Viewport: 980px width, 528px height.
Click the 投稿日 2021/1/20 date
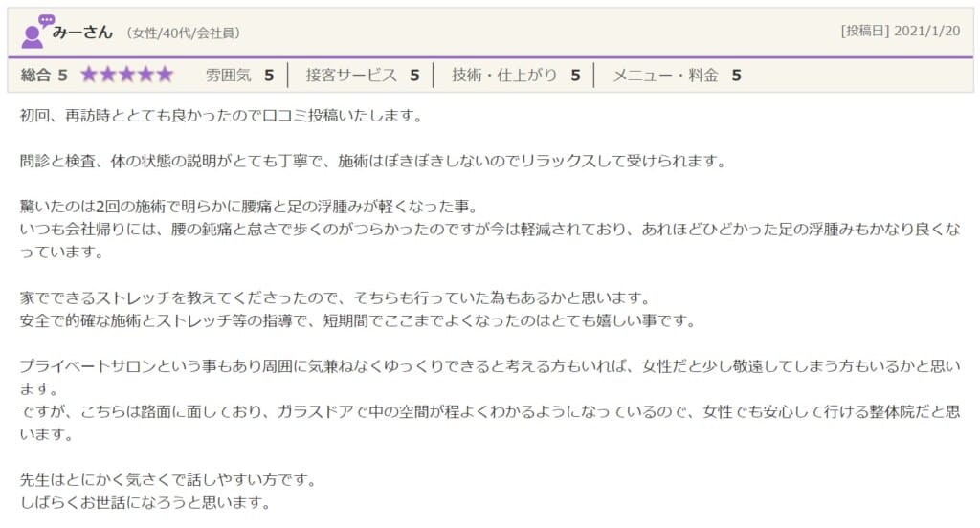click(x=901, y=31)
